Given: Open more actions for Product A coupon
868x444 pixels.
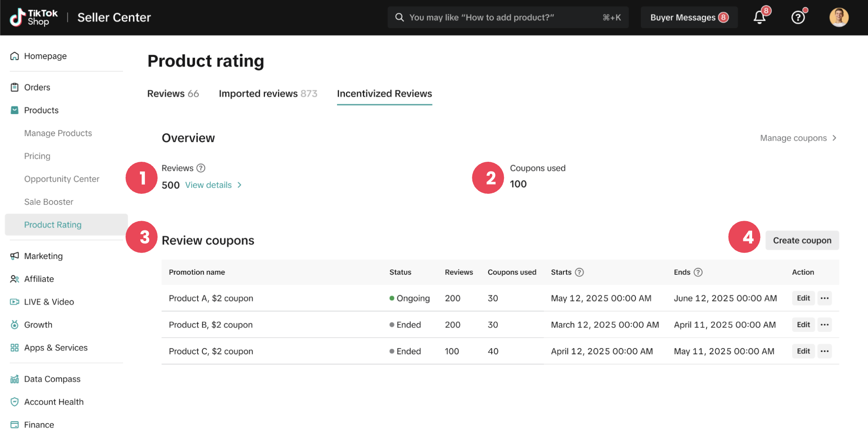Looking at the screenshot, I should click(825, 298).
